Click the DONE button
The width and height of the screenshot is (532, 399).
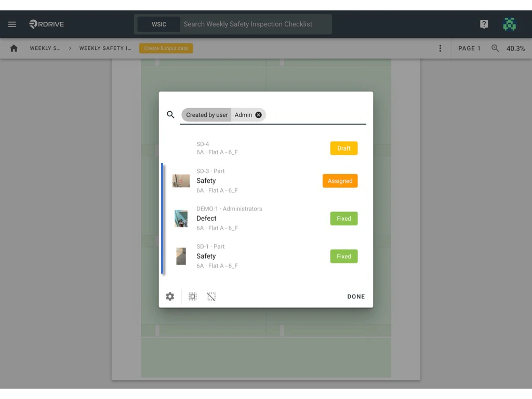click(356, 296)
